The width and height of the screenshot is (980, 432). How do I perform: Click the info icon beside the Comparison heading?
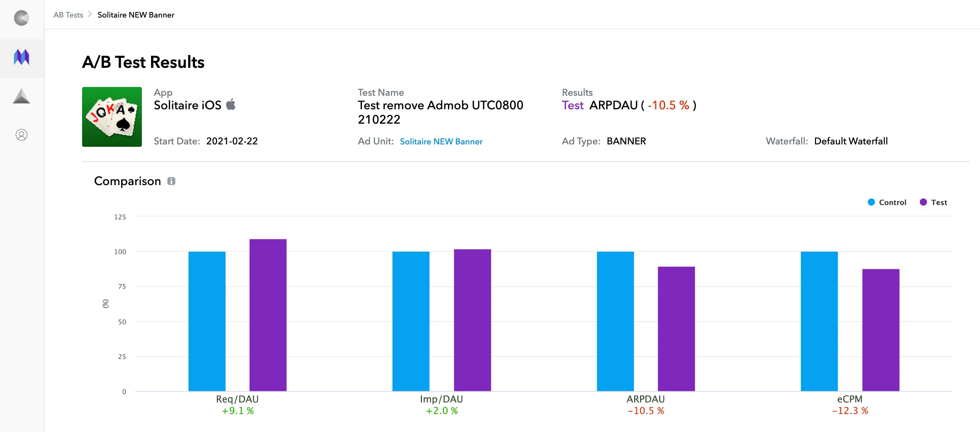coord(172,181)
